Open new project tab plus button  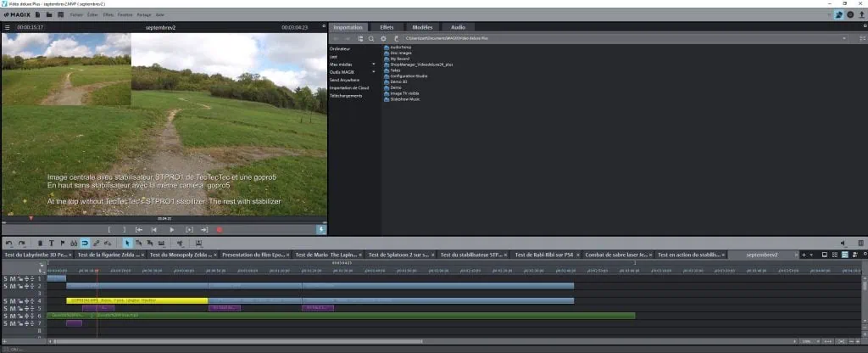[x=804, y=255]
